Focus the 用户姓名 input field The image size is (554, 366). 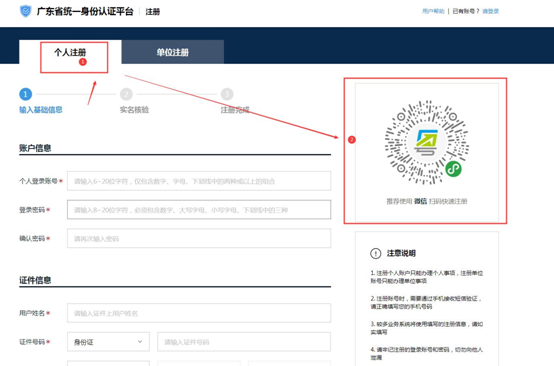[x=199, y=313]
